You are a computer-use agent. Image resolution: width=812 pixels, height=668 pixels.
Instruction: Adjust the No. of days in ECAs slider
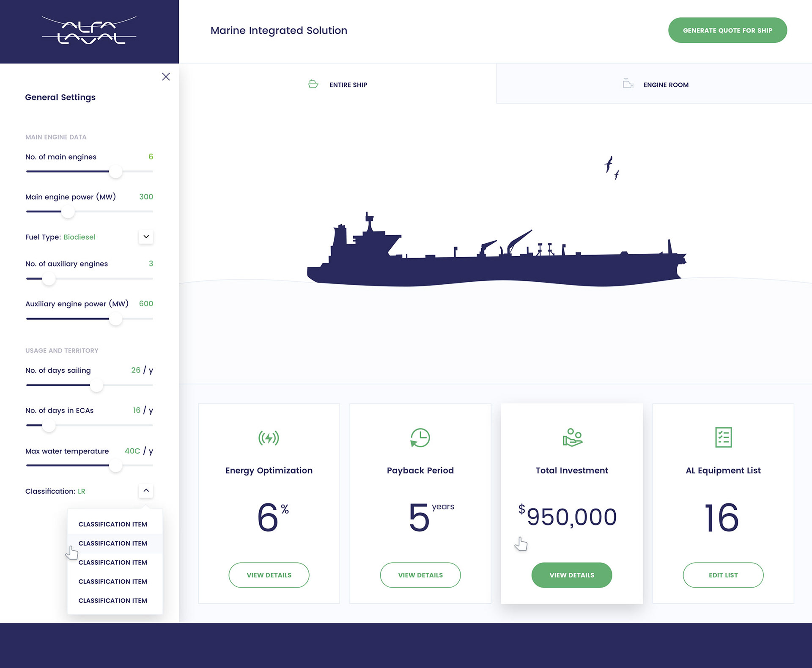pos(49,425)
